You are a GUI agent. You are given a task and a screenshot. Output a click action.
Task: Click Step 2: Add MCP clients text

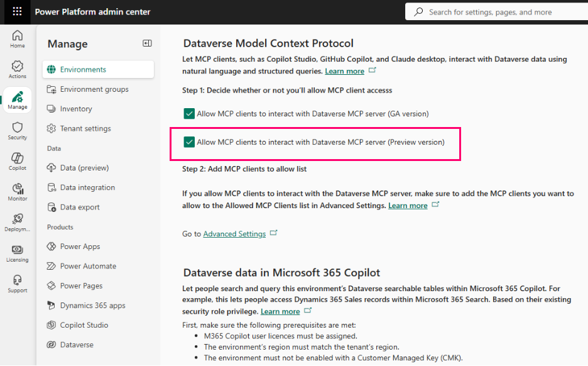tap(244, 169)
